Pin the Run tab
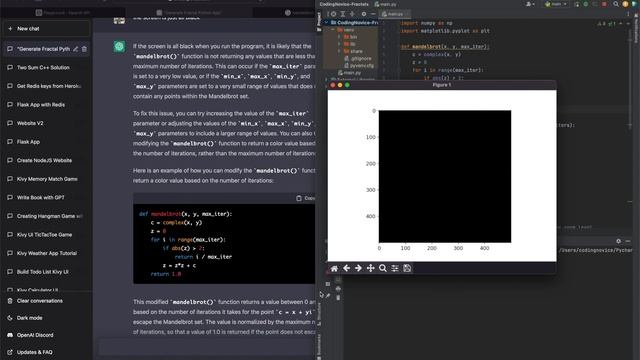Screen dimensions: 640x360 click(x=328, y=295)
